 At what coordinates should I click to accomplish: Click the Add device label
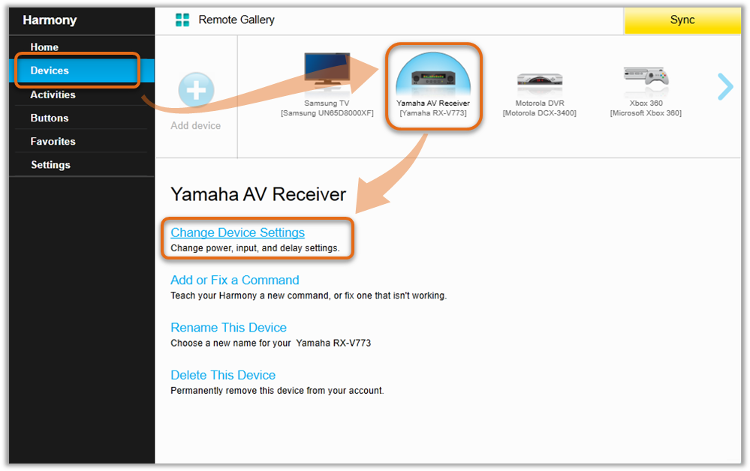click(196, 125)
